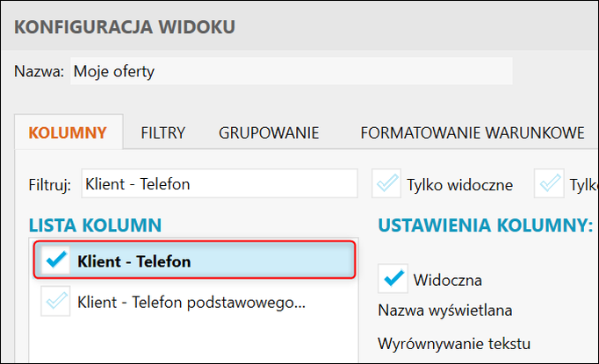Screen dimensions: 599x364
Task: Toggle the cut-off checkbox right of Tylko widoczne
Action: coord(552,184)
